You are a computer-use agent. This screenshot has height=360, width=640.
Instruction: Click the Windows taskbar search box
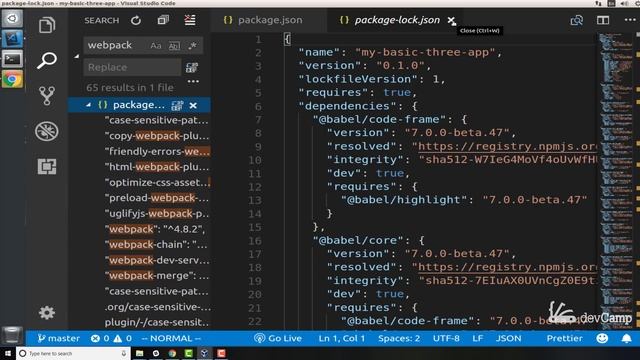73,353
